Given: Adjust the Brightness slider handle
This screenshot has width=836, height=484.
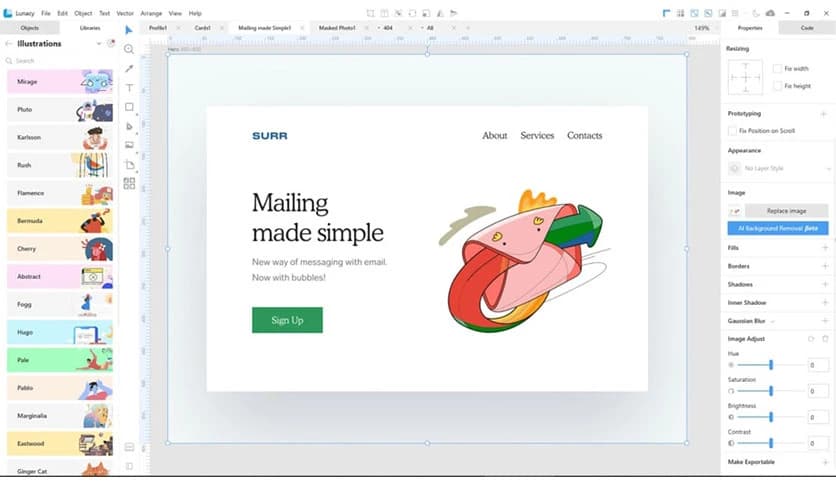Looking at the screenshot, I should coord(771,417).
